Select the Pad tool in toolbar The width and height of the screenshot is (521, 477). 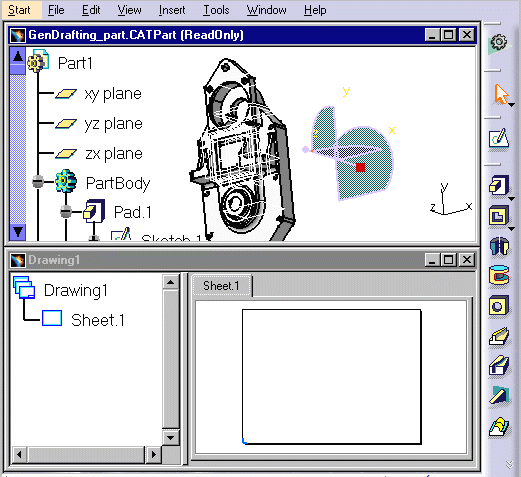tap(499, 185)
